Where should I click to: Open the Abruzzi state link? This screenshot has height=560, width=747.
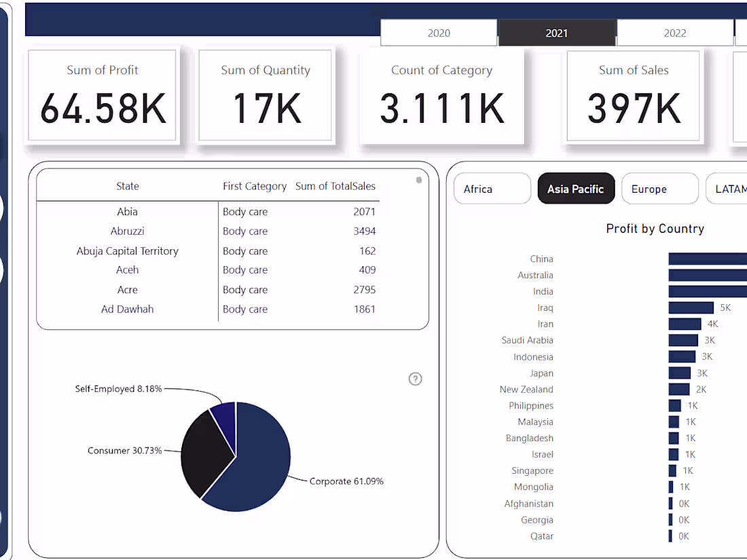click(x=127, y=231)
